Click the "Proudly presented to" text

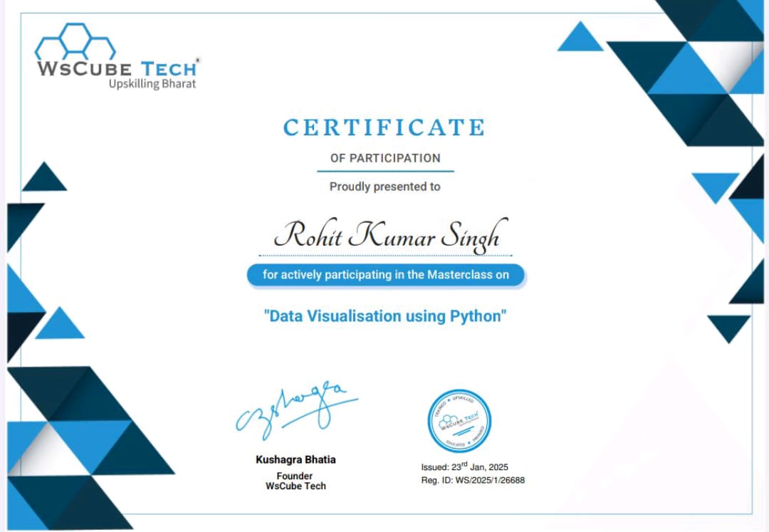(384, 187)
